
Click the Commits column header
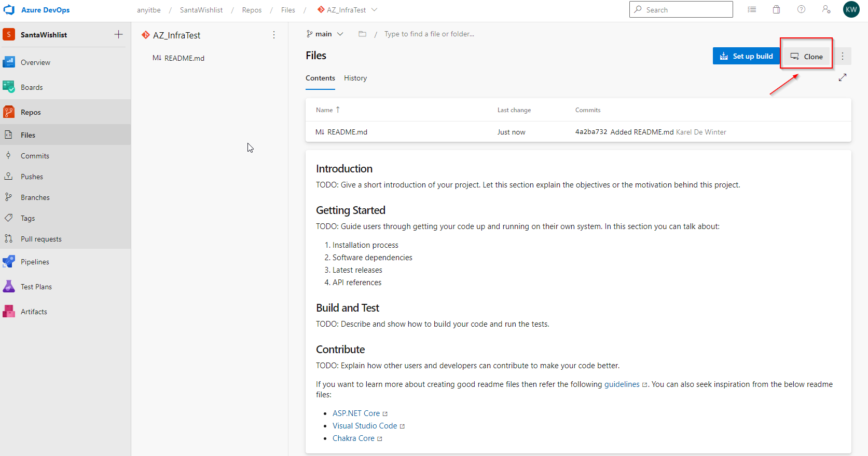pos(588,110)
